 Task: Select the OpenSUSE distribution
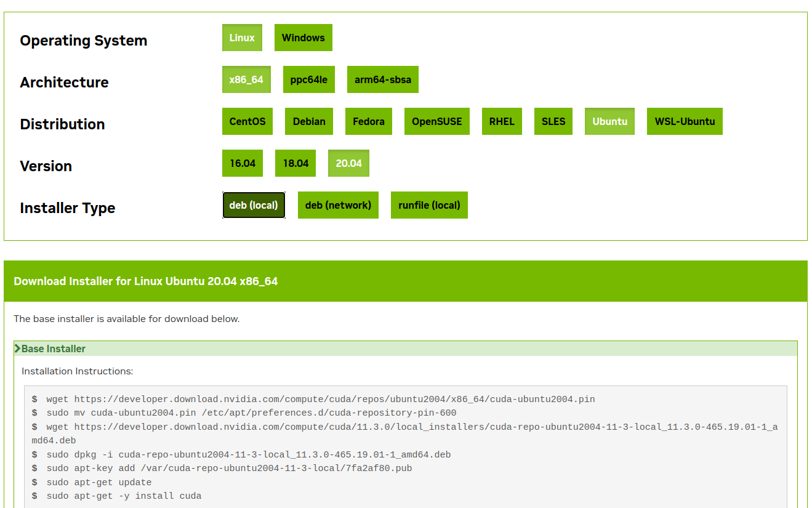pyautogui.click(x=436, y=121)
